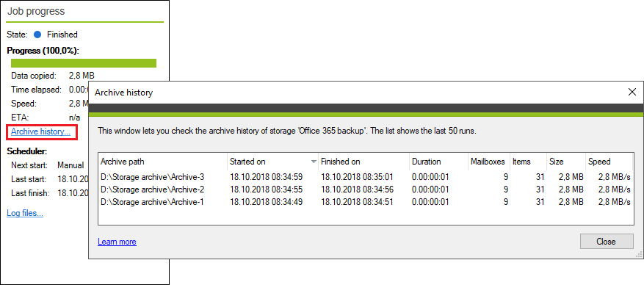Select the Archive-2 row
The width and height of the screenshot is (644, 285).
point(366,190)
